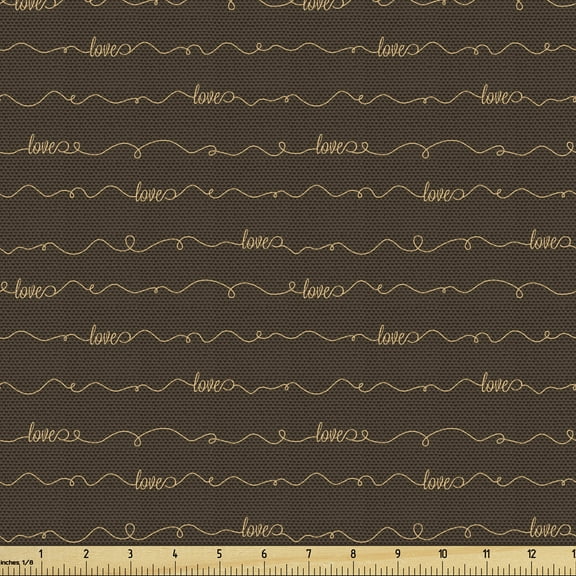Click the number 8 on the ruler
The image size is (576, 576).
[353, 554]
